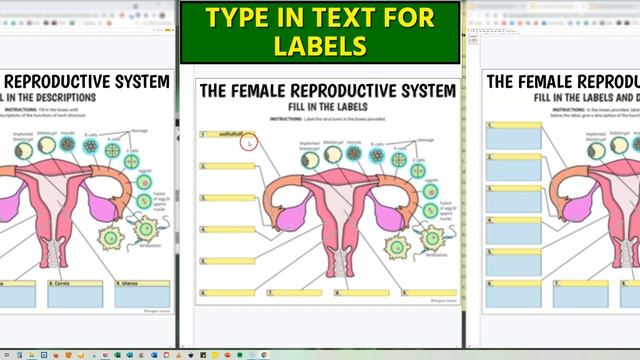640x360 pixels.
Task: Select the 'morula' caption in middle diagram
Action: (354, 142)
